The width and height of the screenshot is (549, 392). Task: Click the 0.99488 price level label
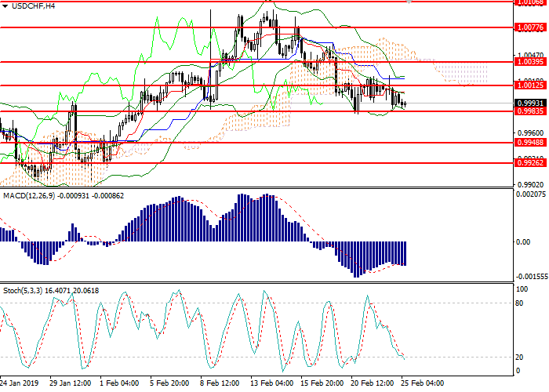pos(530,143)
